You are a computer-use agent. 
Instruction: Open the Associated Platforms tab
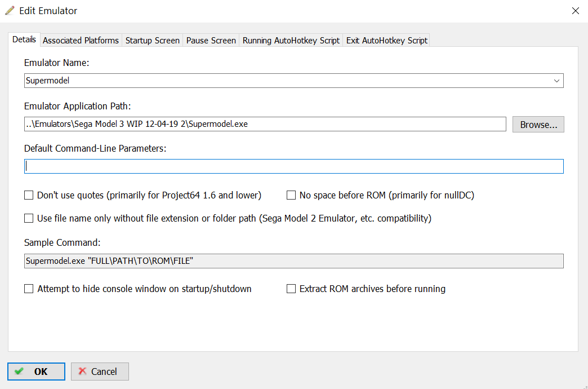tap(81, 41)
